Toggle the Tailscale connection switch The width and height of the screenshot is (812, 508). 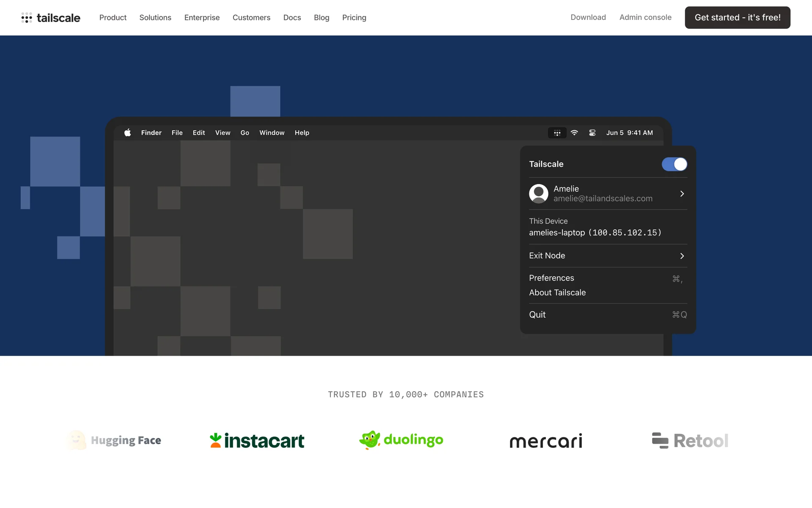(x=674, y=164)
